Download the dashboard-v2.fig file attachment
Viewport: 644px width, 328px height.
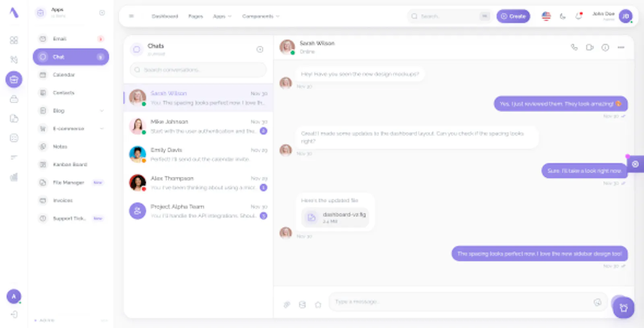point(335,218)
